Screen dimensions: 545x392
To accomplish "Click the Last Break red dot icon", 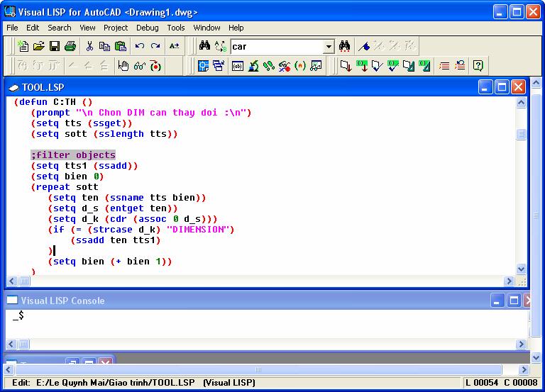I will pyautogui.click(x=155, y=66).
